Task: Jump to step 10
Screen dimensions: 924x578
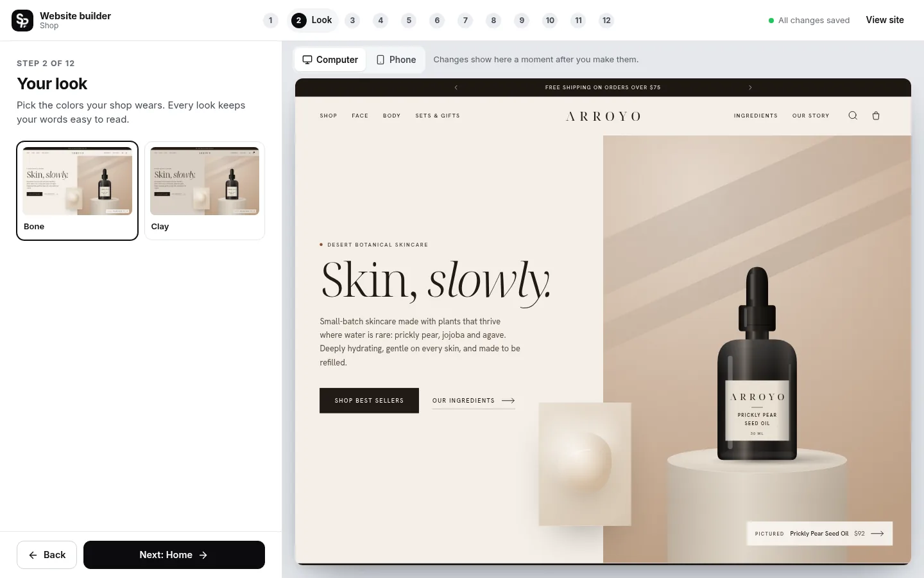Action: click(x=550, y=21)
